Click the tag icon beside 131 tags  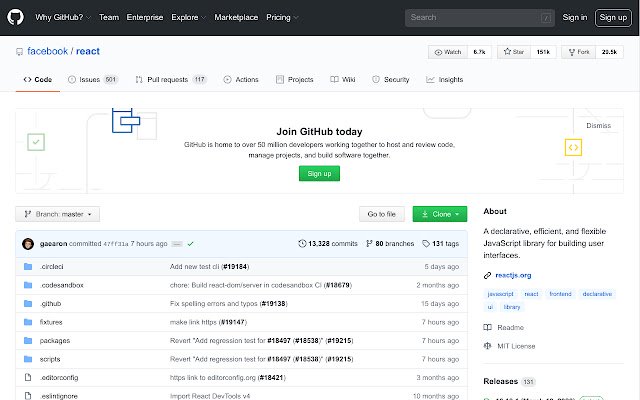point(426,244)
